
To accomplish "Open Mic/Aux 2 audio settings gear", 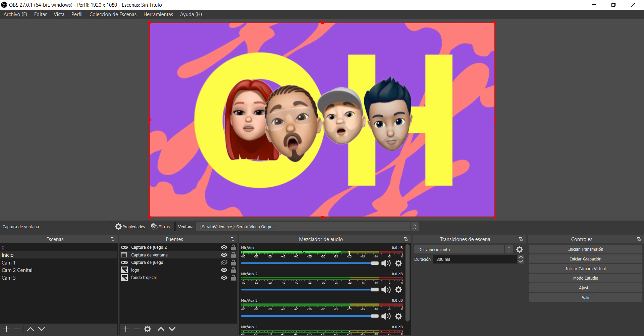I will click(398, 290).
